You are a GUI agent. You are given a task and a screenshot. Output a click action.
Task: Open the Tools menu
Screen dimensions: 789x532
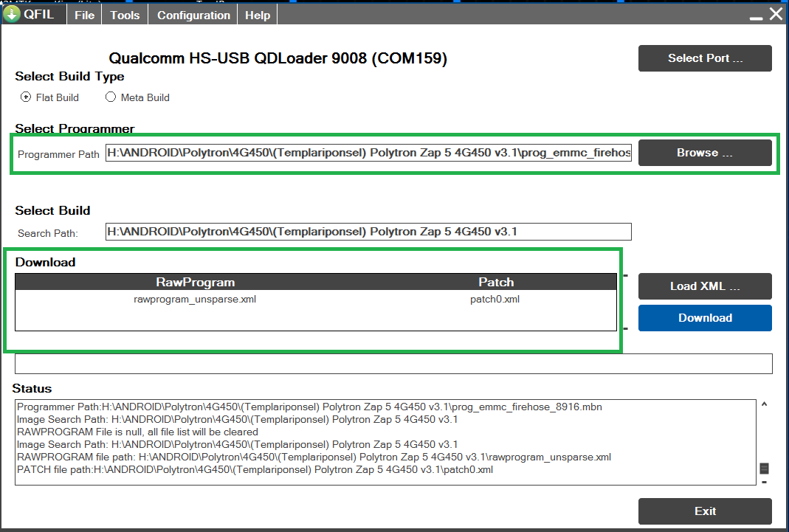(125, 15)
